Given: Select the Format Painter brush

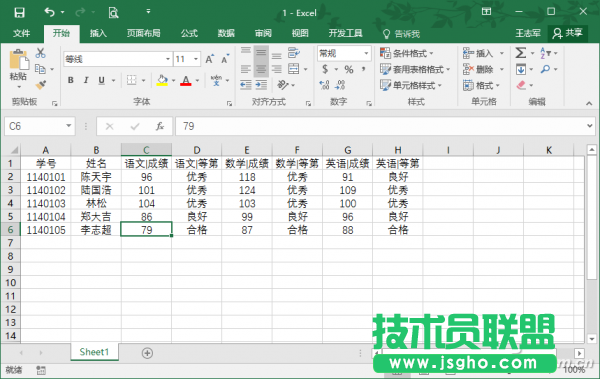Looking at the screenshot, I should coord(40,84).
